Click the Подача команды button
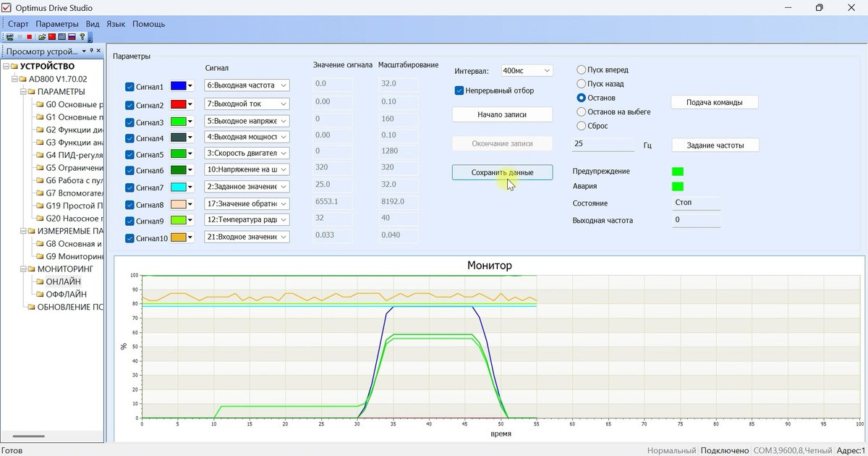This screenshot has height=456, width=868. 715,102
